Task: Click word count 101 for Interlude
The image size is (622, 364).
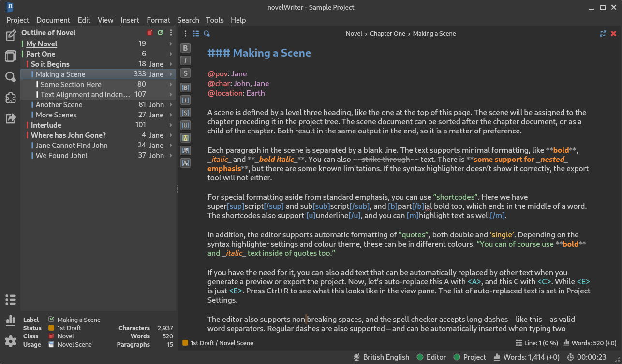Action: coord(140,125)
